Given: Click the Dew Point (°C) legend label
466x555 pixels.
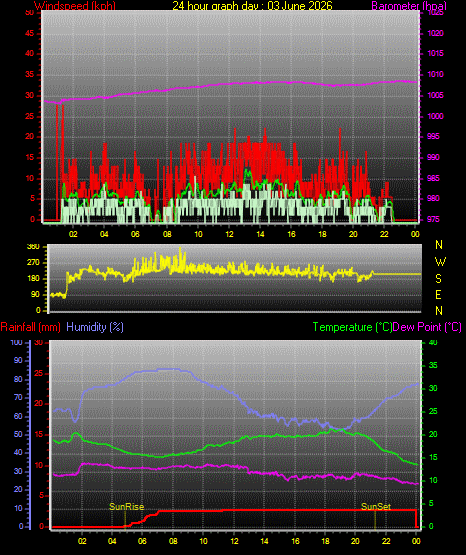Looking at the screenshot, I should [x=427, y=327].
